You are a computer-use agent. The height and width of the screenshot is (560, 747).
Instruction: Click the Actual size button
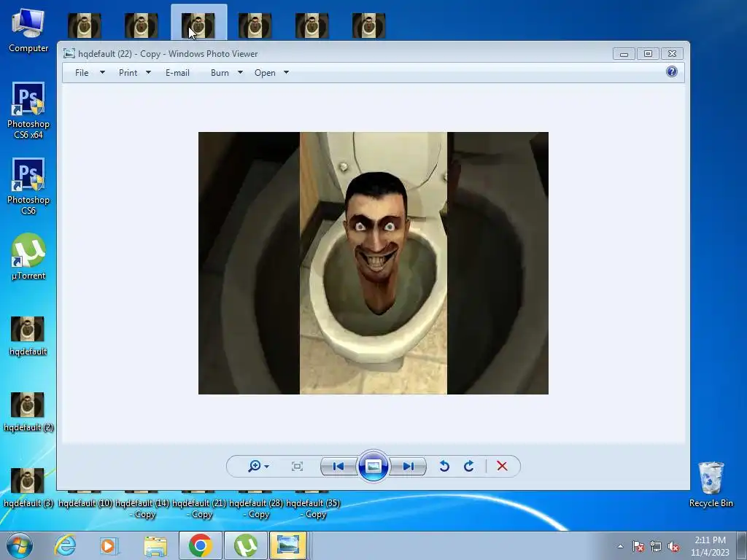[298, 466]
